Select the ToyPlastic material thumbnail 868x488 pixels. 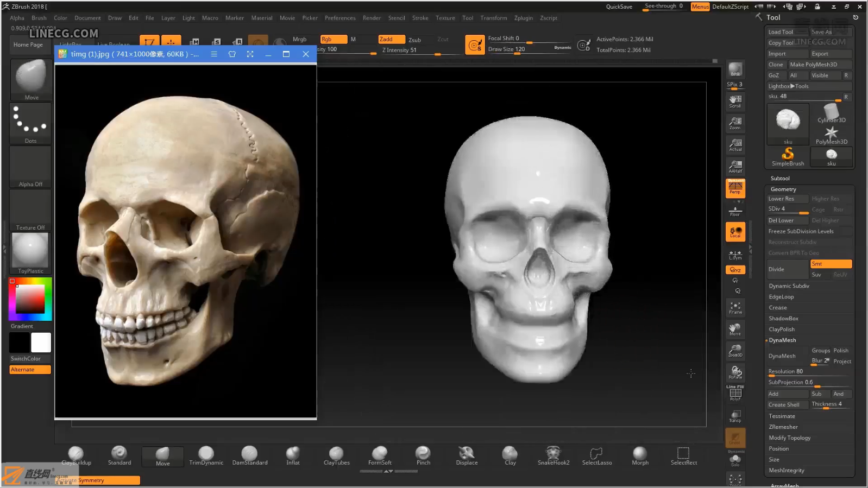point(31,253)
